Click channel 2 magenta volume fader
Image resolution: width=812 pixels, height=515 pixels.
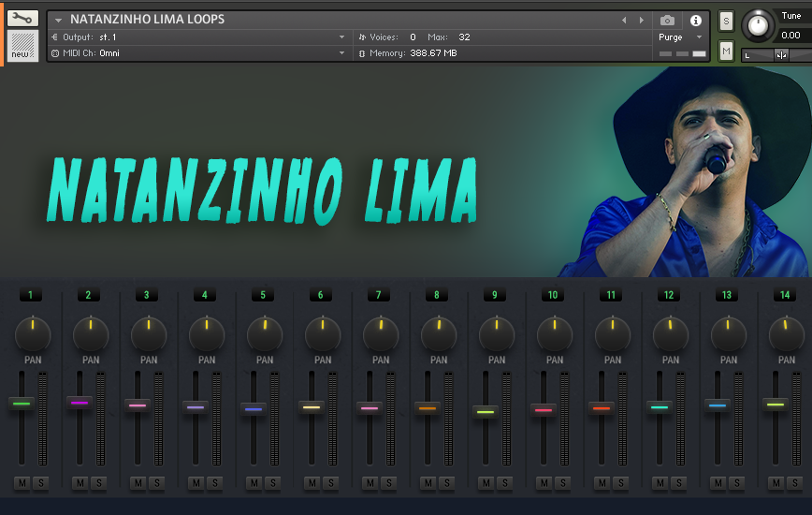point(80,403)
